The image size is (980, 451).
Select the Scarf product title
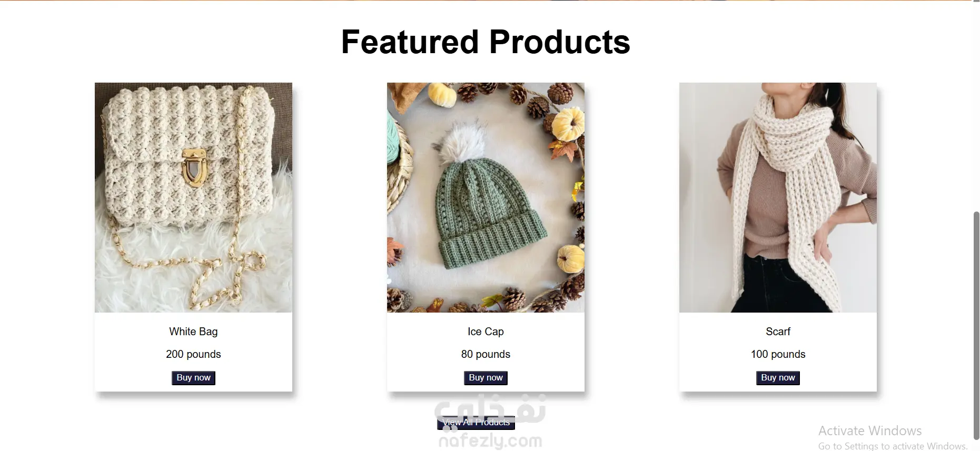pyautogui.click(x=778, y=332)
